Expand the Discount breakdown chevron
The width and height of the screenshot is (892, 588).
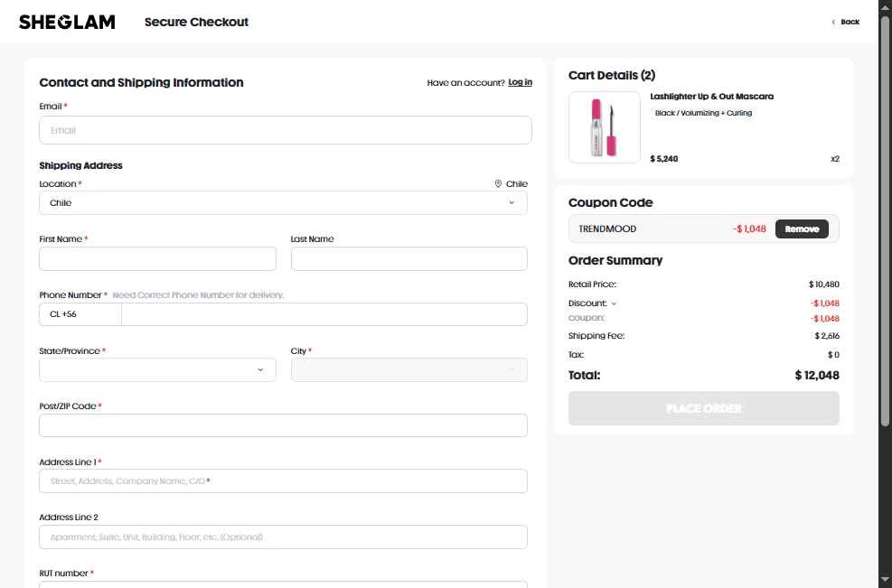click(x=614, y=303)
